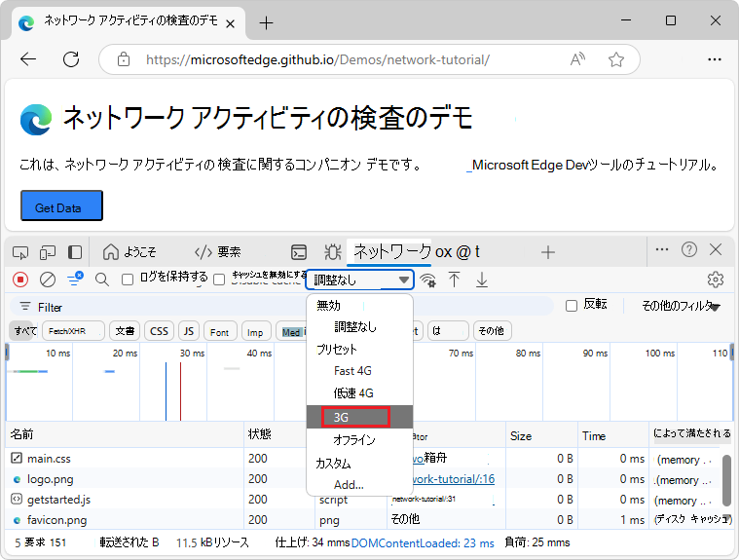Open network conditions wifi icon
This screenshot has height=560, width=739.
(428, 280)
